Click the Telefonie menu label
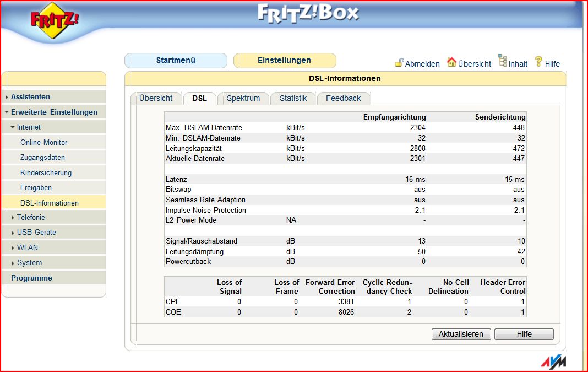This screenshot has height=372, width=588. 31,217
